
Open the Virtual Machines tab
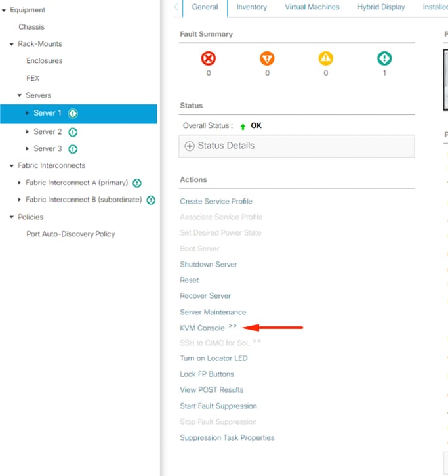click(312, 7)
